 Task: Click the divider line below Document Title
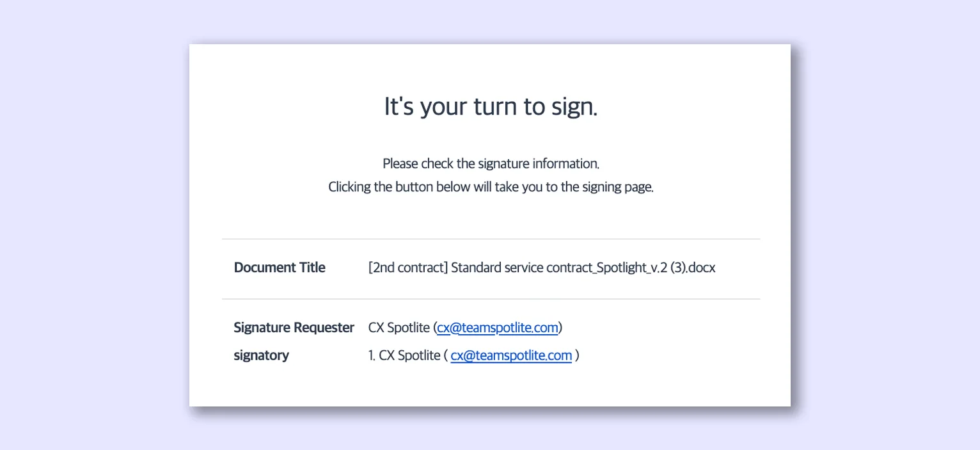pyautogui.click(x=490, y=299)
